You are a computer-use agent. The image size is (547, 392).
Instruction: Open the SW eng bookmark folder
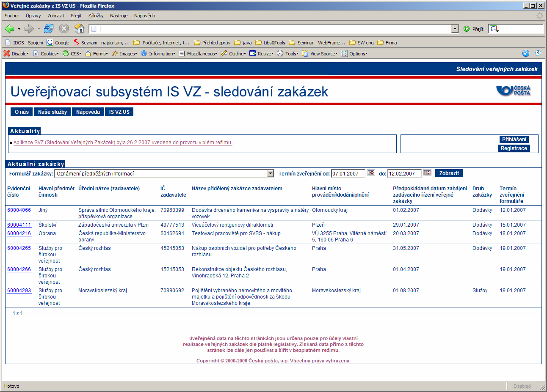[x=362, y=43]
